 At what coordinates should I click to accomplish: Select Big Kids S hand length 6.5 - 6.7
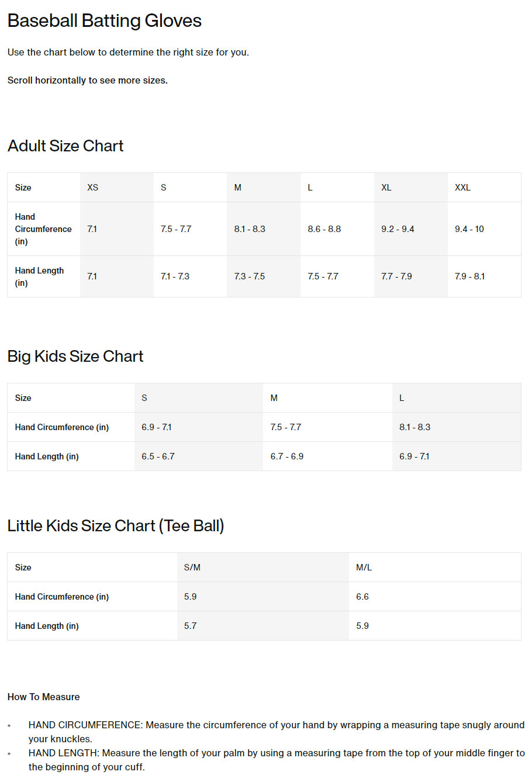(x=158, y=456)
